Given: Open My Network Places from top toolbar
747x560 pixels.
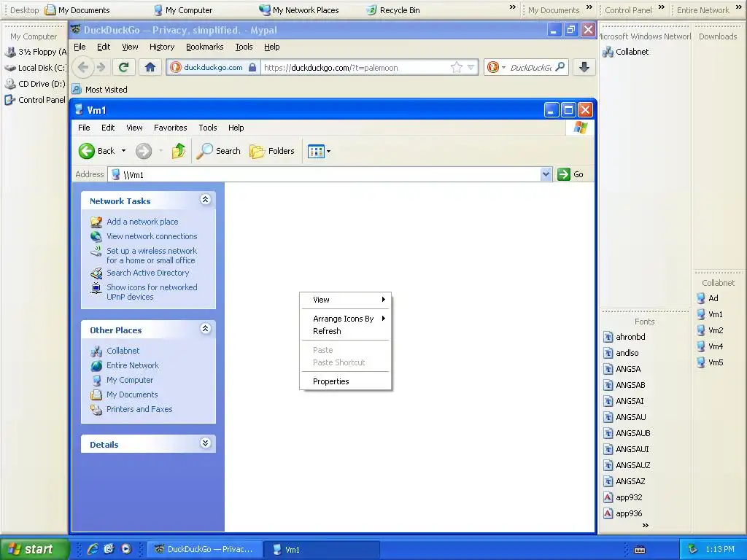Looking at the screenshot, I should tap(298, 10).
